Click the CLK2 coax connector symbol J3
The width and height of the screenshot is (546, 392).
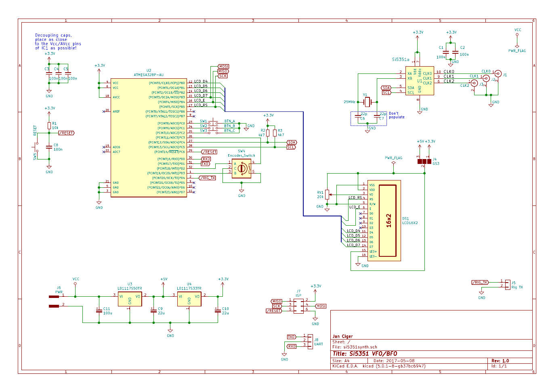(x=475, y=84)
